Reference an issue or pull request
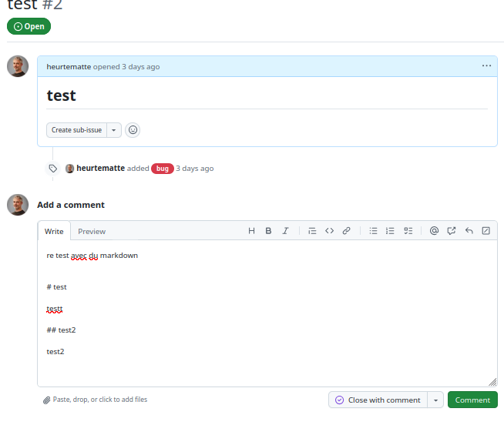Image resolution: width=504 pixels, height=425 pixels. point(452,231)
